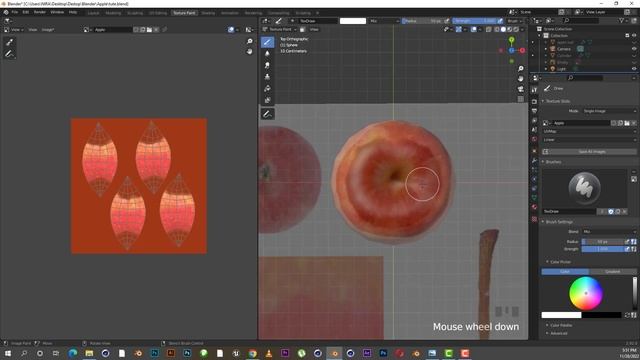Open the Modifier wrench properties tab
Screen dimensions: 640x360
pyautogui.click(x=534, y=160)
